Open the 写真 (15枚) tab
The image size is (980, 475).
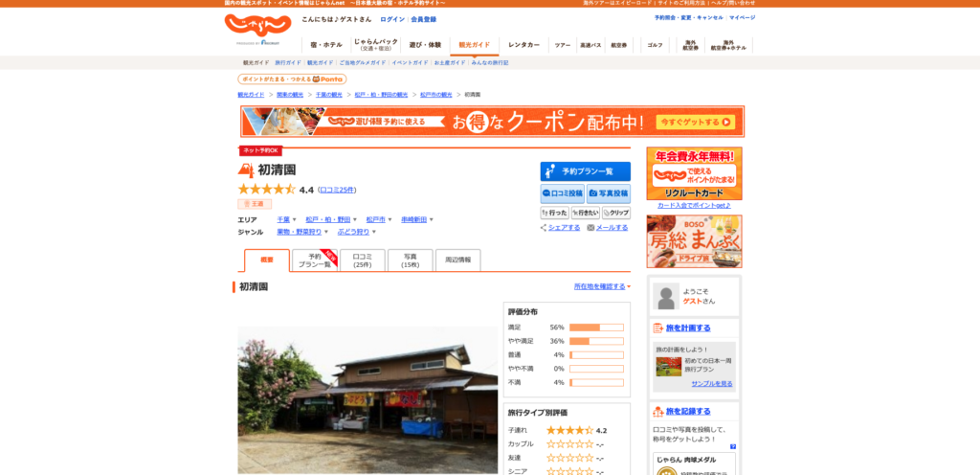coord(410,260)
